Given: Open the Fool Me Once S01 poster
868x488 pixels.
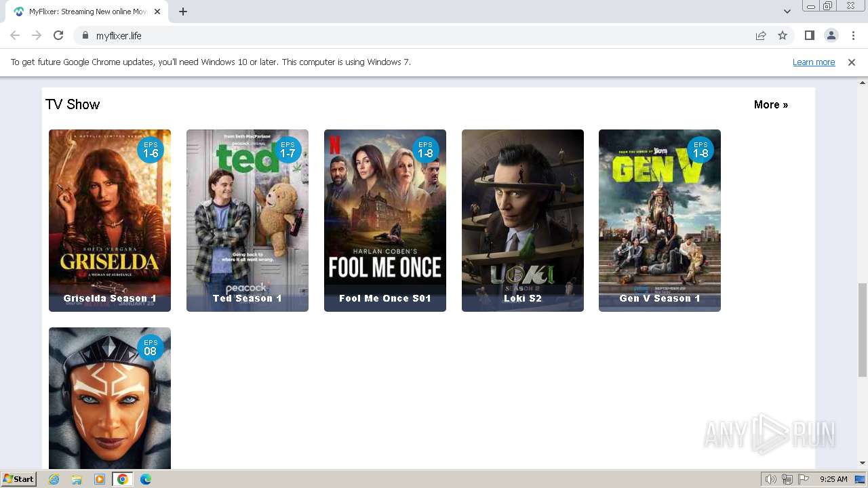Looking at the screenshot, I should pyautogui.click(x=385, y=220).
